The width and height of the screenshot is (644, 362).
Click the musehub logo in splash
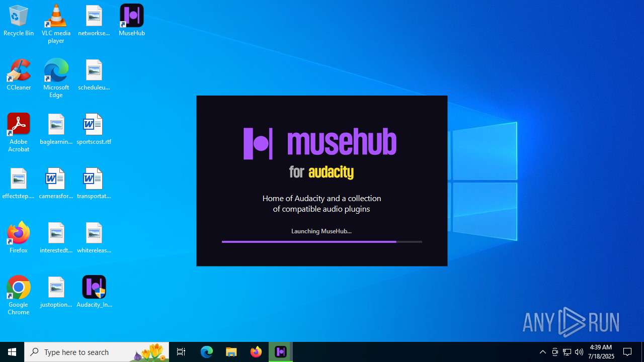[x=320, y=144]
